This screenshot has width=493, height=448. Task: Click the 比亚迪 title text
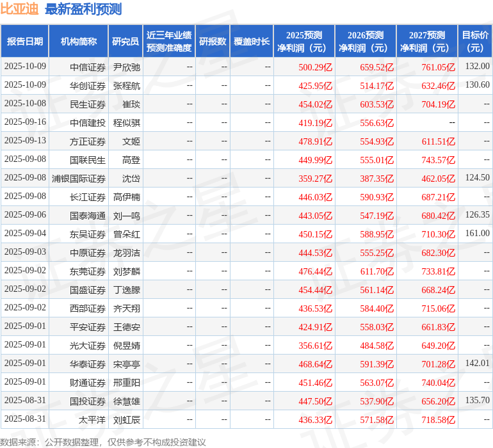coord(19,9)
